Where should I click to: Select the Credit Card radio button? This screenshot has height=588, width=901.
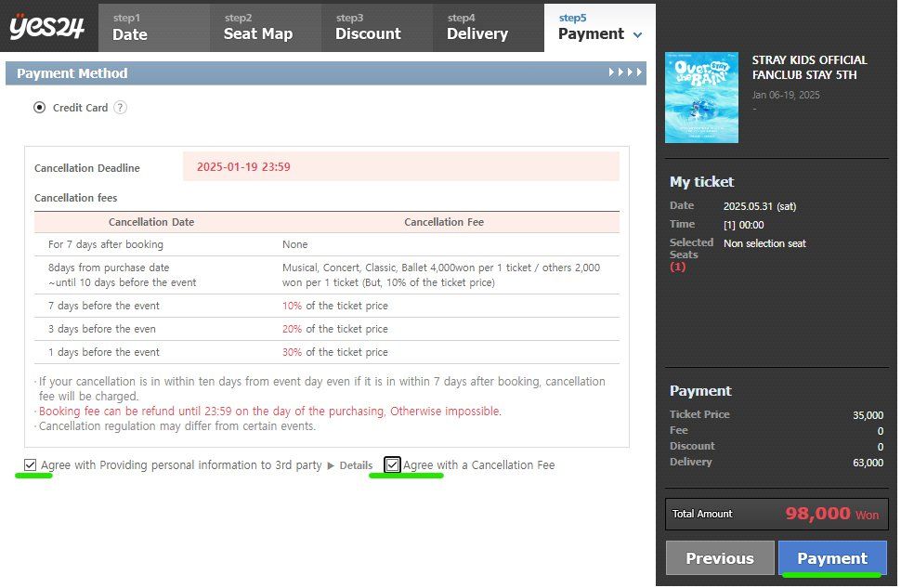39,108
